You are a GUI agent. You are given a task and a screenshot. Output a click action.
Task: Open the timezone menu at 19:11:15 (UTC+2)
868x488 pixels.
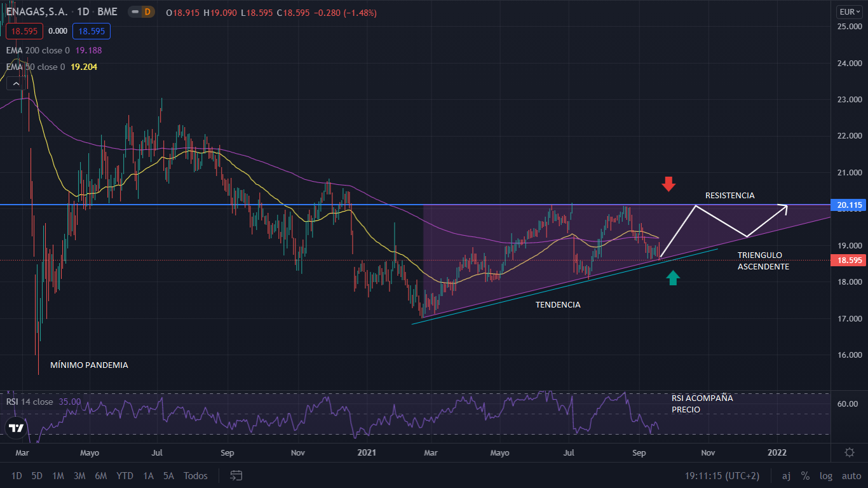721,475
